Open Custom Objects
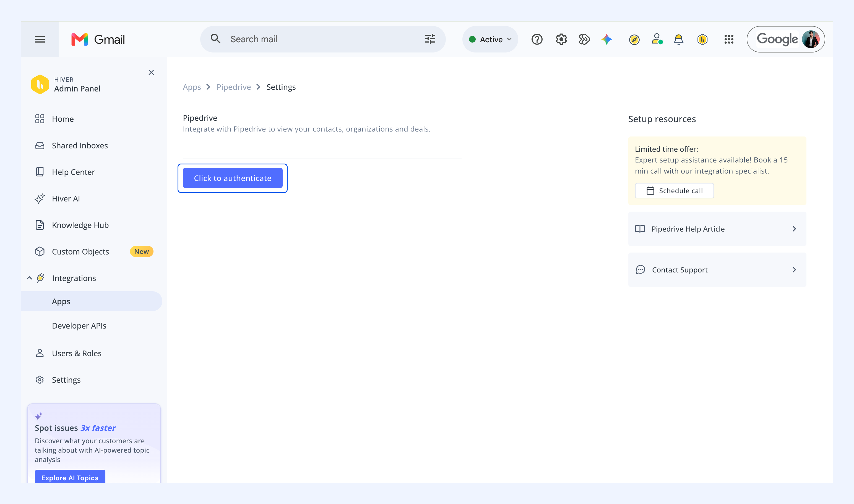Viewport: 854px width, 504px height. pyautogui.click(x=80, y=252)
